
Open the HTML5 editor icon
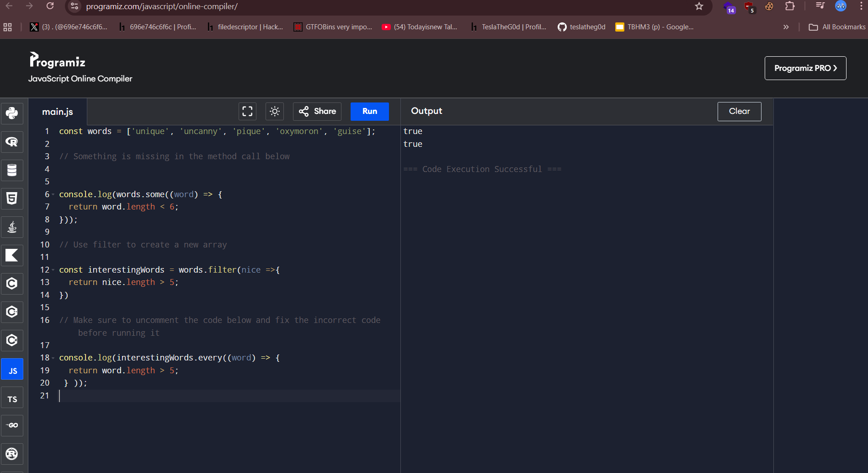[x=12, y=199]
